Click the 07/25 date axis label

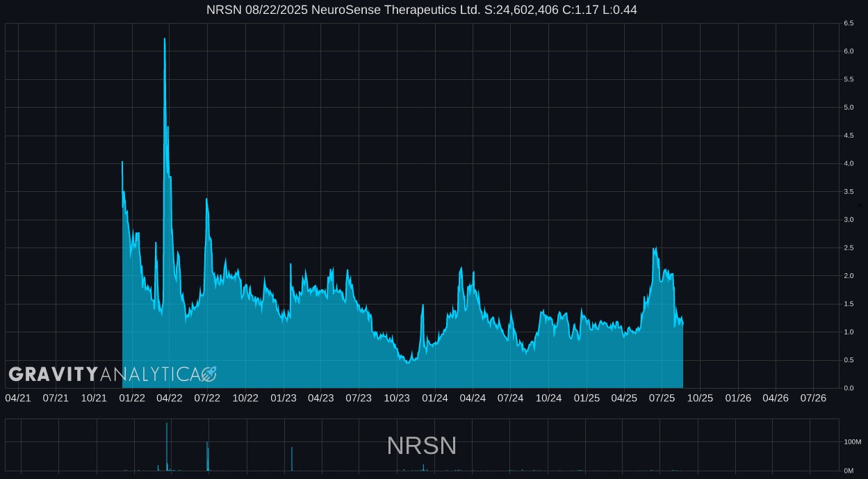(x=662, y=398)
